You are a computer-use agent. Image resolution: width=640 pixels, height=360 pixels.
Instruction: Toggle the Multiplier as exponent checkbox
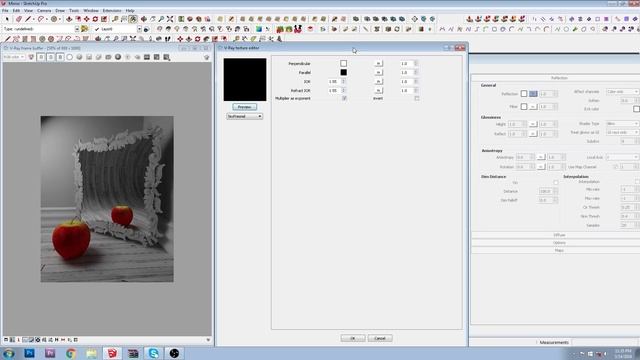point(344,98)
